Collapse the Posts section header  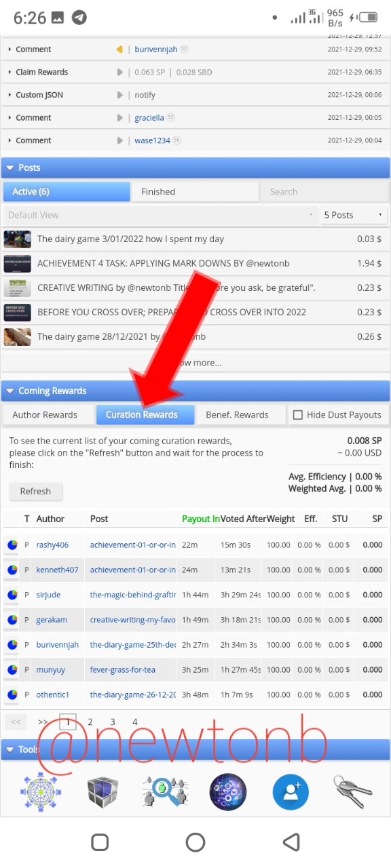tap(195, 167)
